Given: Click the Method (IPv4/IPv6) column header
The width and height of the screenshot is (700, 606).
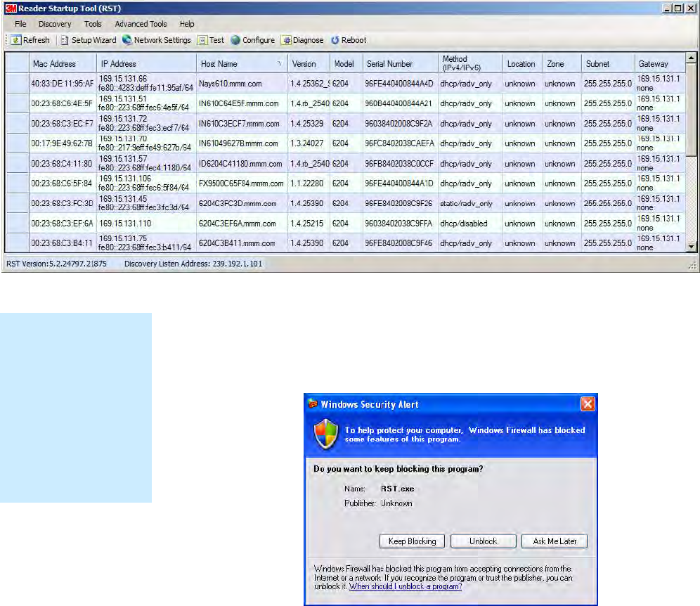Looking at the screenshot, I should (471, 63).
